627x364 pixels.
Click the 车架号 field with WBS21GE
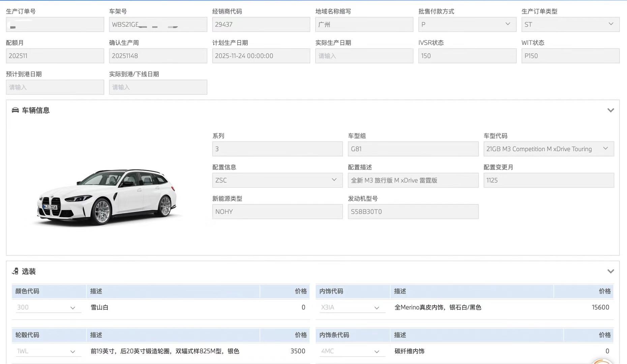coord(158,24)
